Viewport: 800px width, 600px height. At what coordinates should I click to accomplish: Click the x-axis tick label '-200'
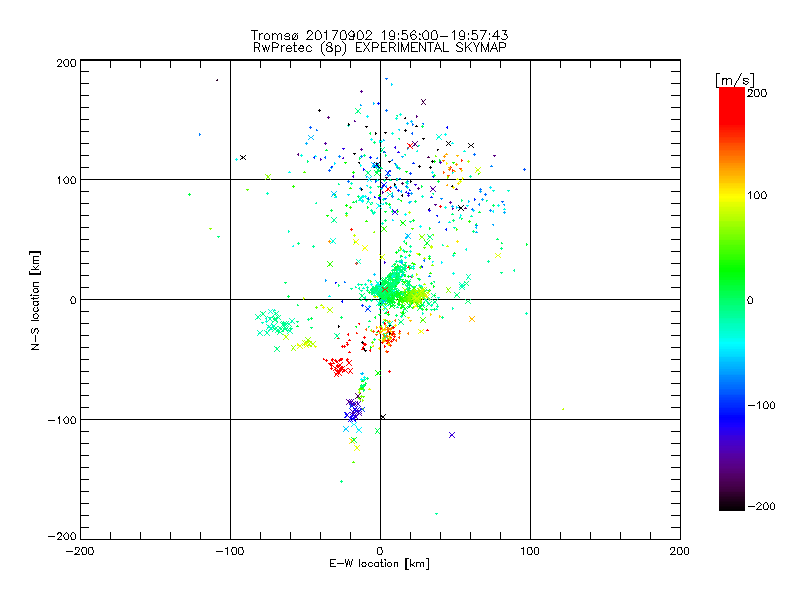click(80, 551)
